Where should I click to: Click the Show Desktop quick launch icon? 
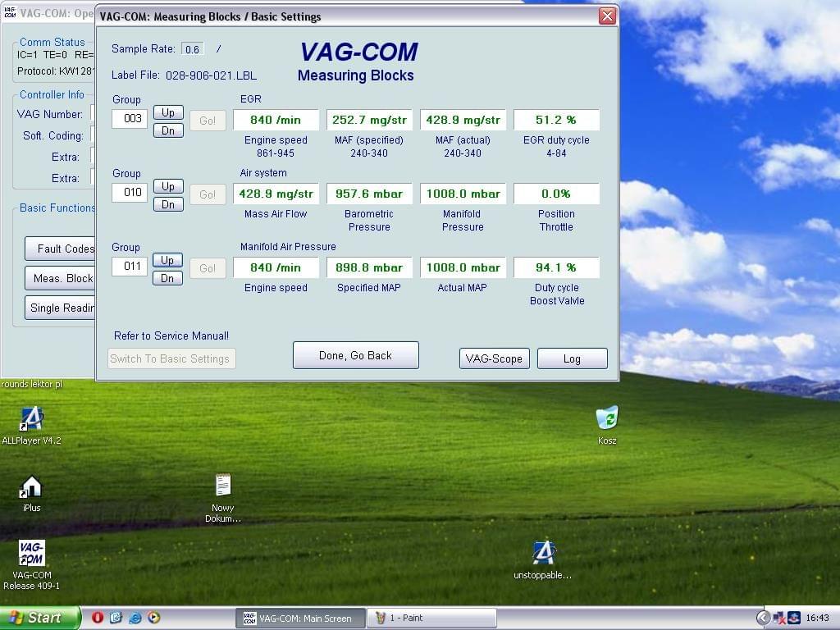tap(116, 618)
